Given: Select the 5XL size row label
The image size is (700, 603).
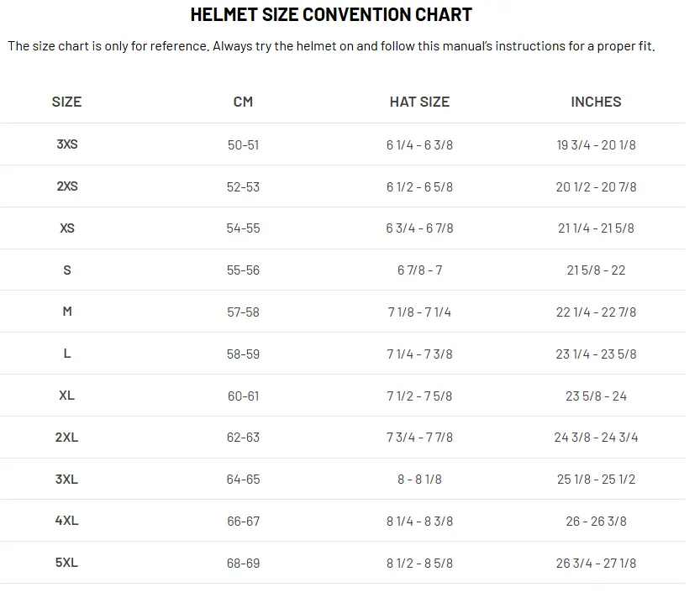Looking at the screenshot, I should 67,563.
